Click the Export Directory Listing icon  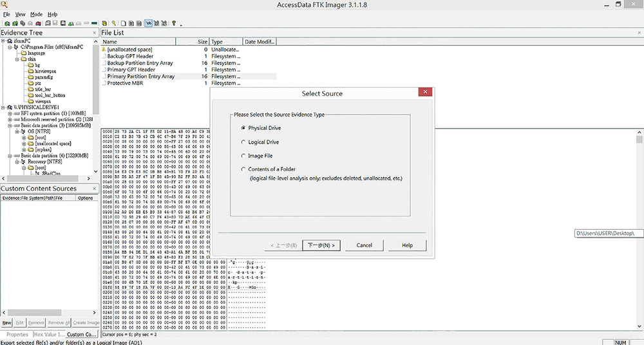coord(138,23)
